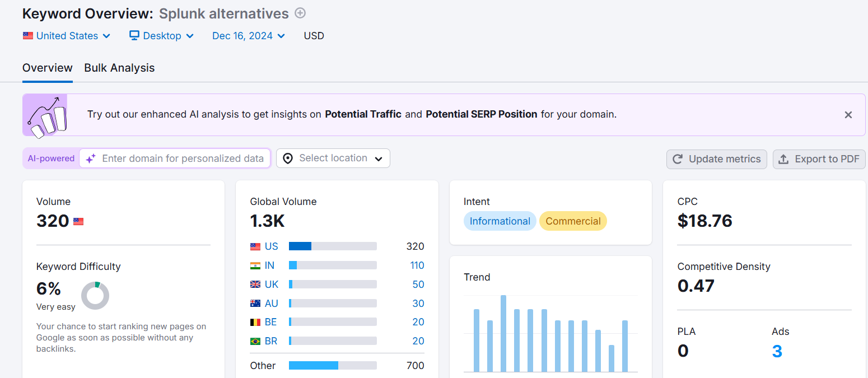Click the Informational intent badge

click(500, 221)
